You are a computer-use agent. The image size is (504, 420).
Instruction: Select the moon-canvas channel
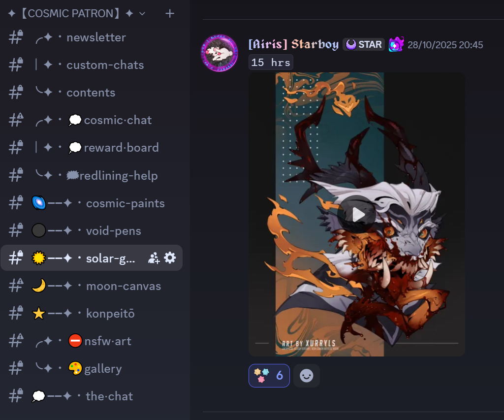92,286
